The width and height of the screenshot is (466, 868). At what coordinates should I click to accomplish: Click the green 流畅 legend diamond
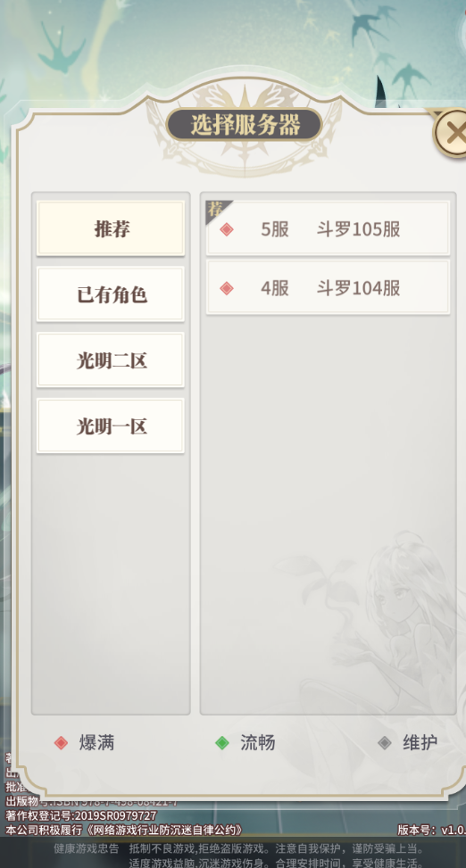pos(222,743)
